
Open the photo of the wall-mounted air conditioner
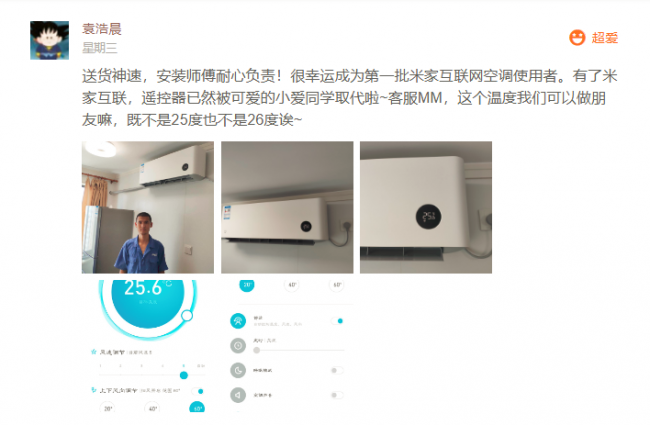point(287,207)
